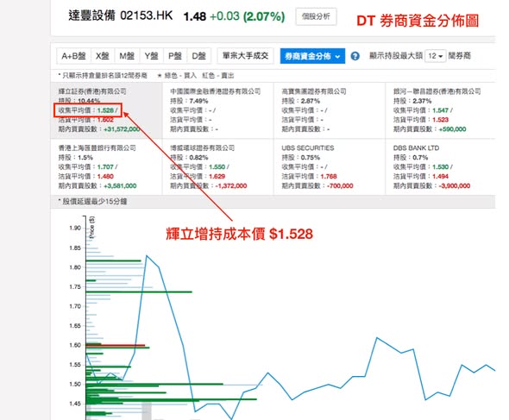Click the 只顯示持倉量排名頭12間券商 note
This screenshot has height=420, width=509.
[x=103, y=76]
